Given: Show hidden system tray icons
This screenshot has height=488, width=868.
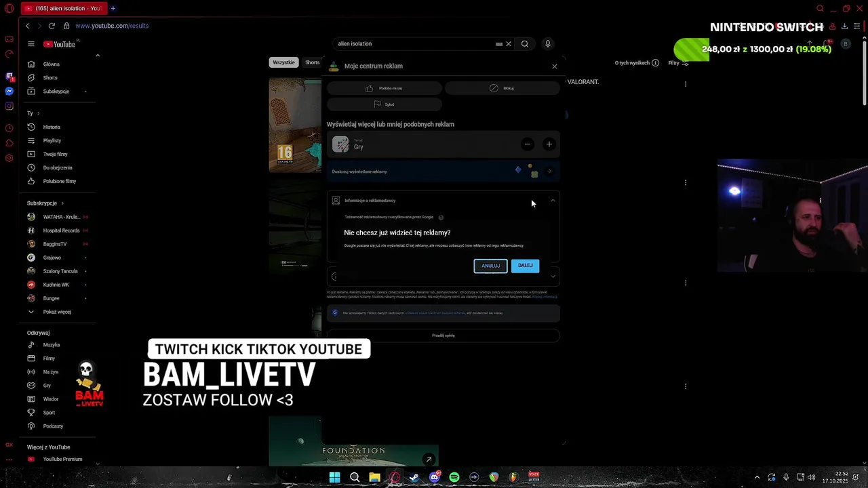Looking at the screenshot, I should (757, 478).
